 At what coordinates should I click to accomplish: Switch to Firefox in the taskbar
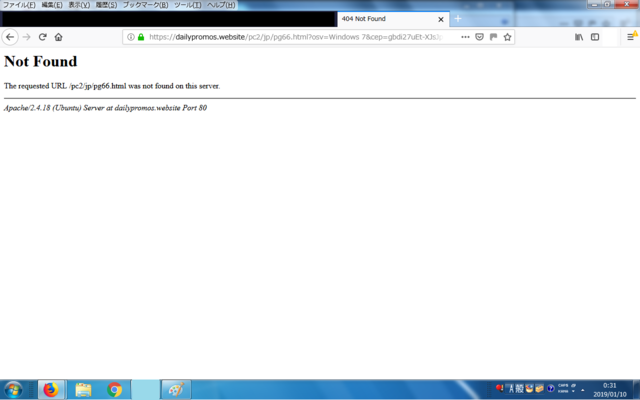[51, 390]
